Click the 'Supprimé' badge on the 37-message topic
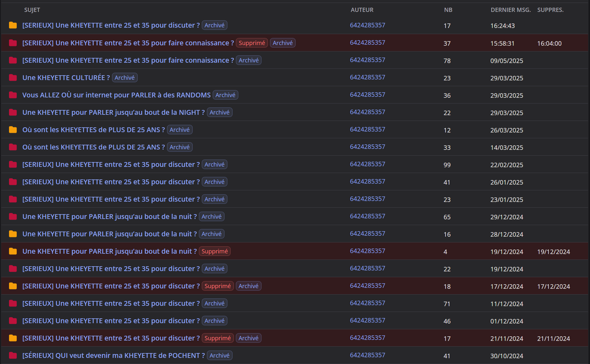This screenshot has width=590, height=364. (252, 43)
